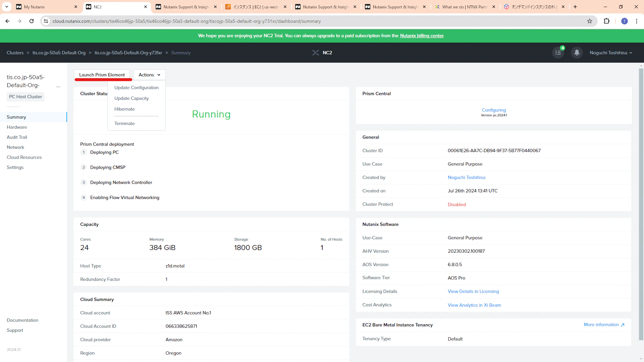Open the tab search chevron
The width and height of the screenshot is (644, 362).
pyautogui.click(x=7, y=7)
